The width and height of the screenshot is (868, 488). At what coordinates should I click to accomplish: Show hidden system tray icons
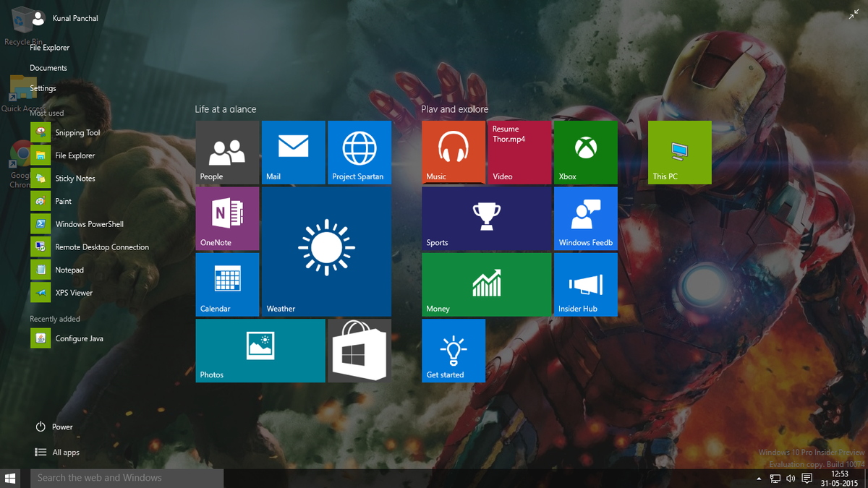coord(759,479)
